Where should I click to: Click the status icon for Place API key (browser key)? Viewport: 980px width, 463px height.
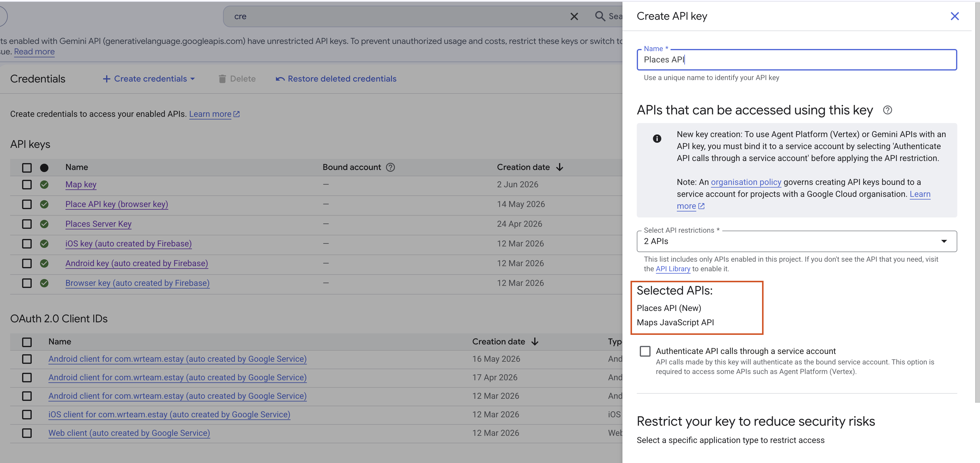pyautogui.click(x=44, y=204)
